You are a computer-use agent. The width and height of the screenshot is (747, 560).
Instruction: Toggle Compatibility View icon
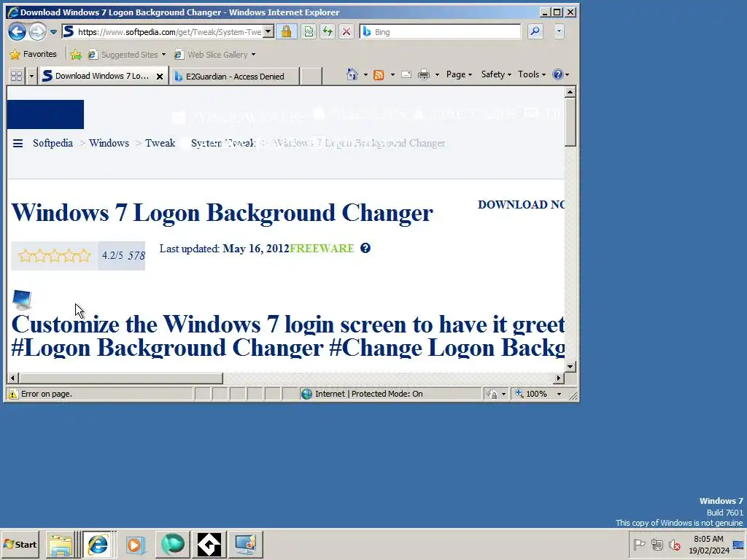pos(309,32)
